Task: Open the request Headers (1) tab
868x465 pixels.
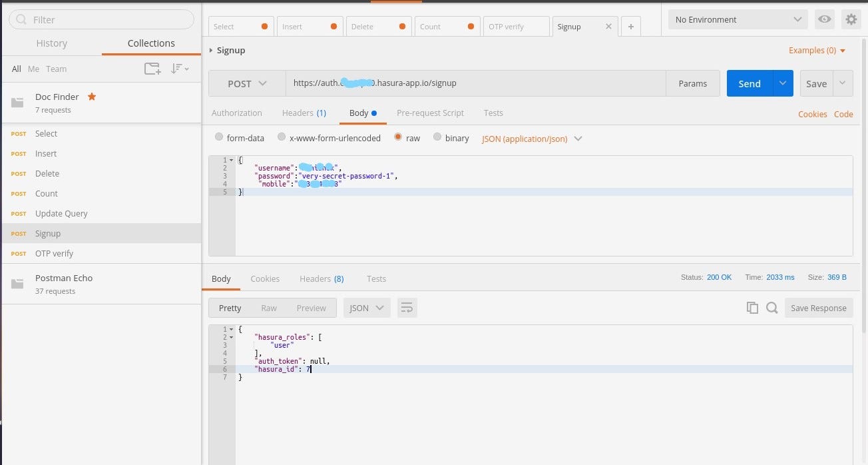Action: [304, 113]
